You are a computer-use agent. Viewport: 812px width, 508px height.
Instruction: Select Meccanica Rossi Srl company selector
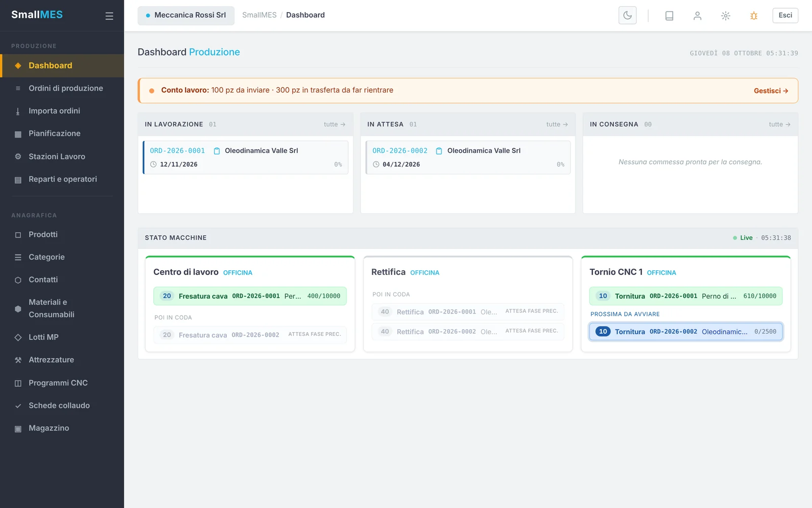point(186,15)
